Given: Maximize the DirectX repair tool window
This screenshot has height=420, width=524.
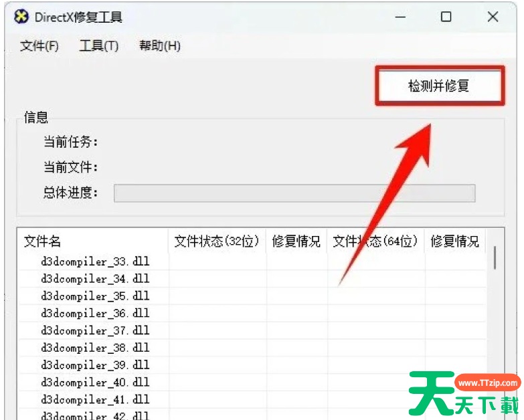Looking at the screenshot, I should click(446, 17).
